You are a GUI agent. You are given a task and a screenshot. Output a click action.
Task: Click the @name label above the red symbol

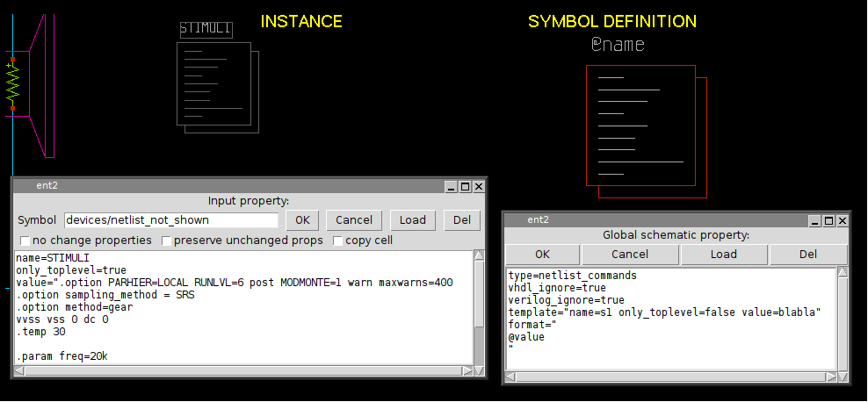[x=618, y=45]
